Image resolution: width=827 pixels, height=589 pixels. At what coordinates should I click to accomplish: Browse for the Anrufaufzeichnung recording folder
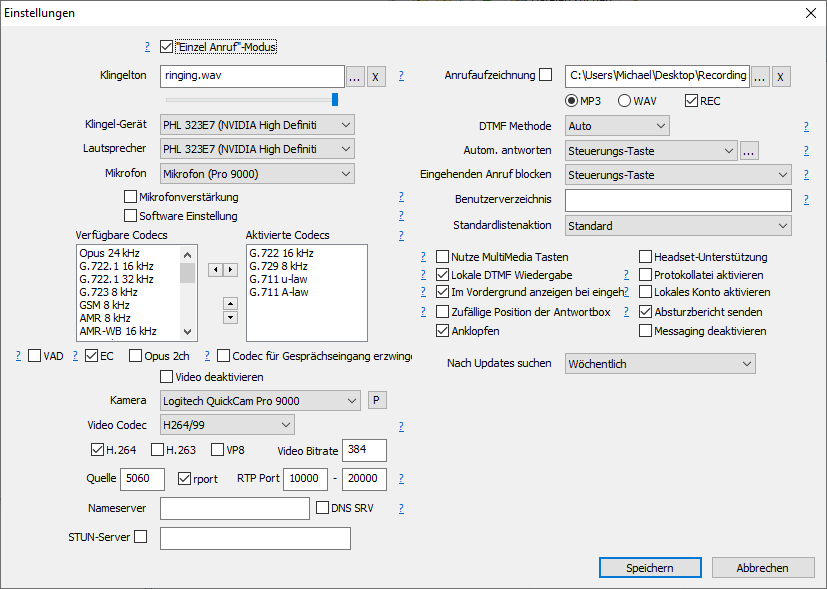[x=760, y=77]
